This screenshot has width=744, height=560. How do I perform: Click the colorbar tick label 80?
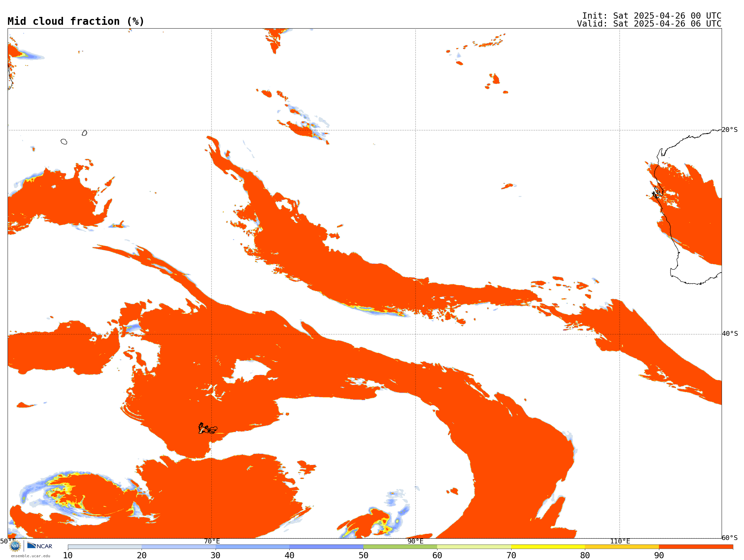tap(585, 556)
